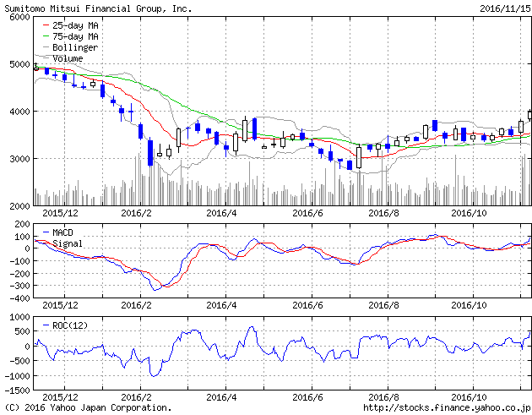Select the Volume legend entry
The height and width of the screenshot is (415, 532).
(68, 58)
